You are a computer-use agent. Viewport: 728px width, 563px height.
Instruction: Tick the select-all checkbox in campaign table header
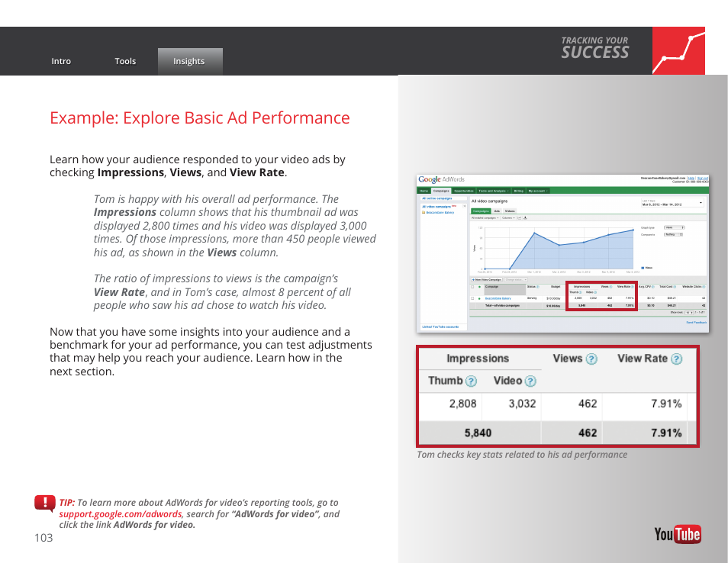tap(472, 287)
